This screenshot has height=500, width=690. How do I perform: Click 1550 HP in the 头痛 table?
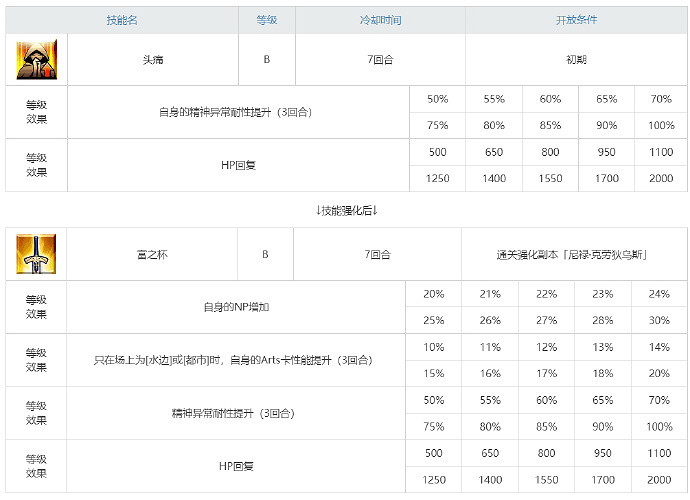pos(550,178)
